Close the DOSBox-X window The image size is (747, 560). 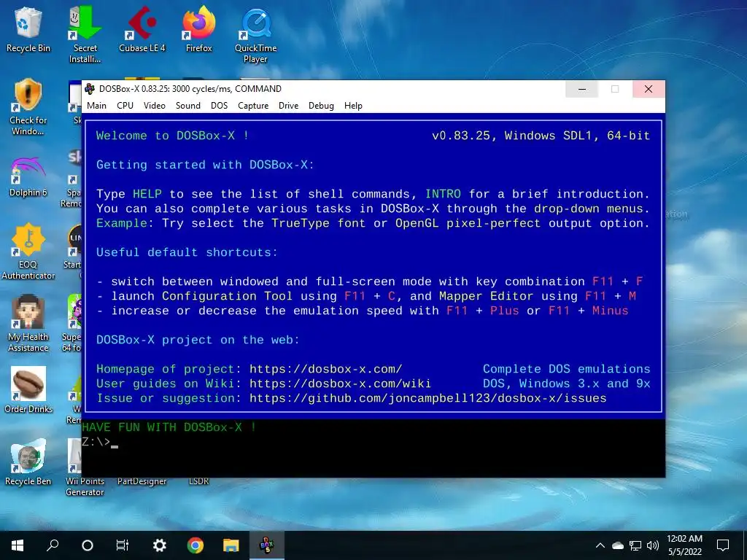(649, 89)
